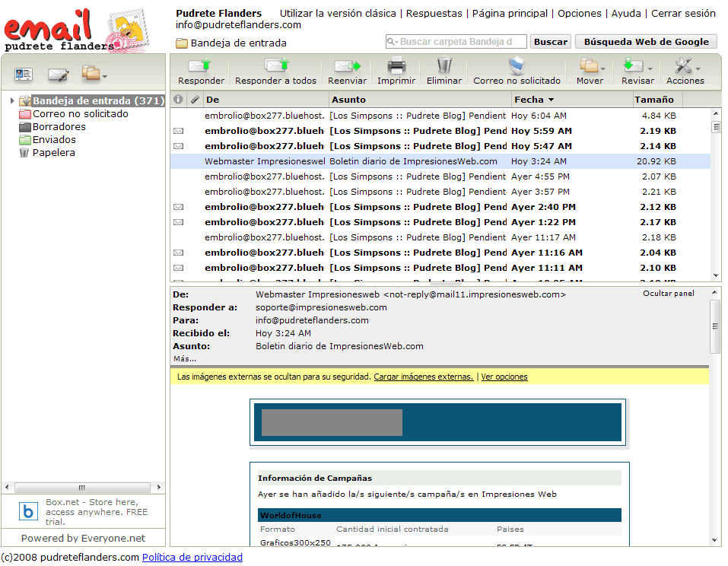The height and width of the screenshot is (566, 728).
Task: Click the Responder a todos icon
Action: click(x=276, y=66)
